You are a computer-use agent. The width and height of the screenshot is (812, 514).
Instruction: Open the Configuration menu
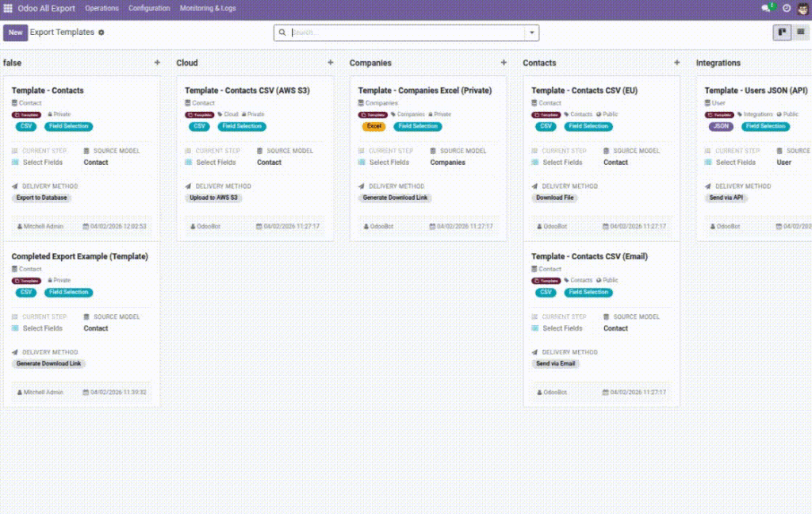[x=149, y=8]
